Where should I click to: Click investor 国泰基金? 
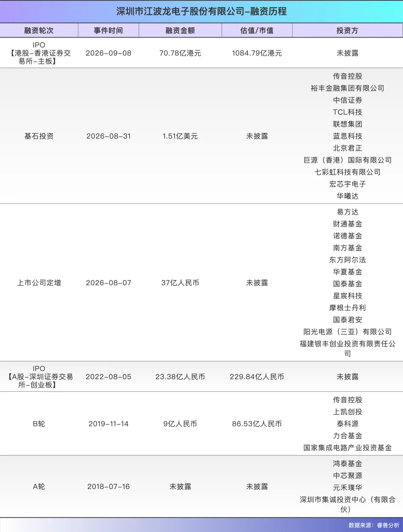coord(347,284)
